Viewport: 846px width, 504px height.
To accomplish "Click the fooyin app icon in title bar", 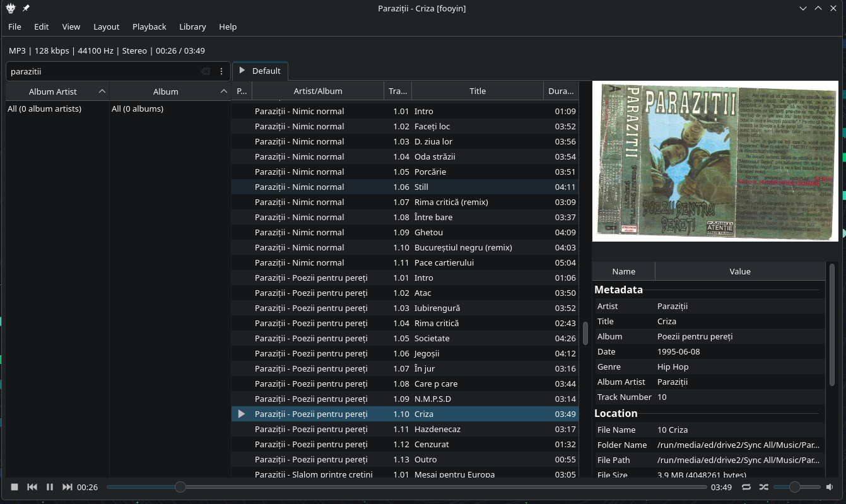I will click(x=11, y=8).
